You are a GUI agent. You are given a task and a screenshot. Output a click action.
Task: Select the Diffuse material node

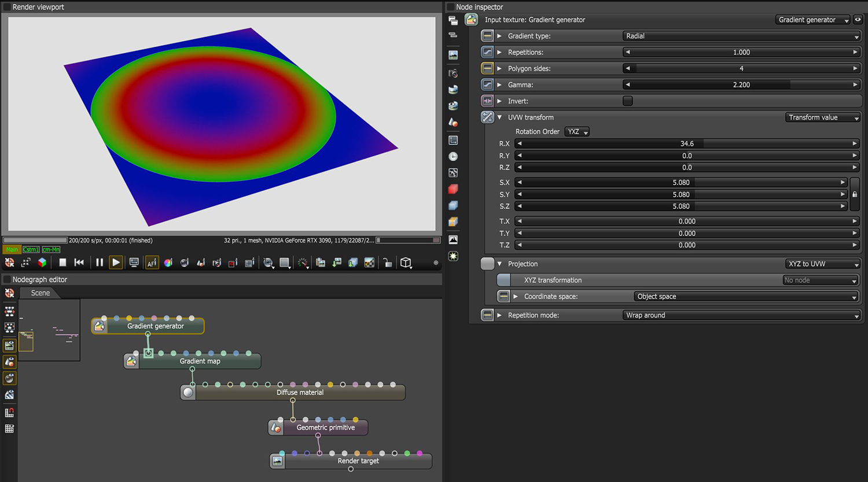293,392
